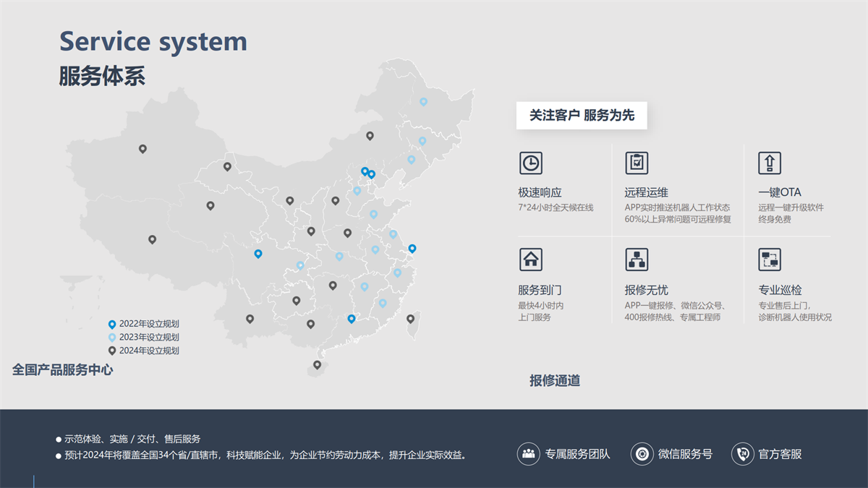
Task: Click the house icon above 服务到门
Action: [x=530, y=260]
